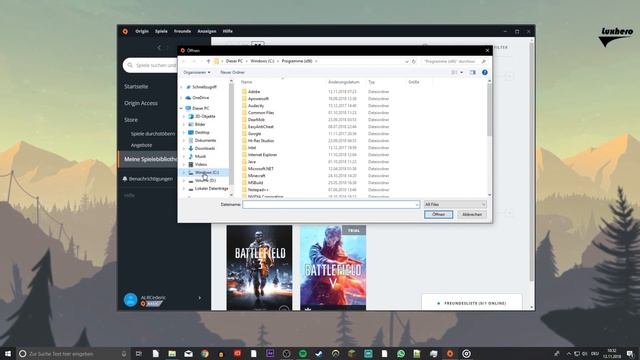Click Neuer Ordner in the dialog toolbar
The image size is (640, 360).
[232, 72]
